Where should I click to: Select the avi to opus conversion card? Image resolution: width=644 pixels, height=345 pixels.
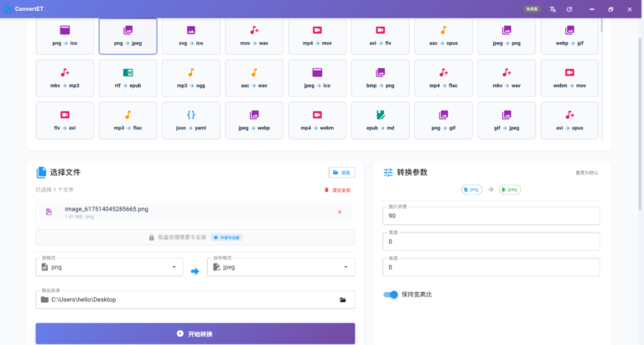pyautogui.click(x=569, y=121)
